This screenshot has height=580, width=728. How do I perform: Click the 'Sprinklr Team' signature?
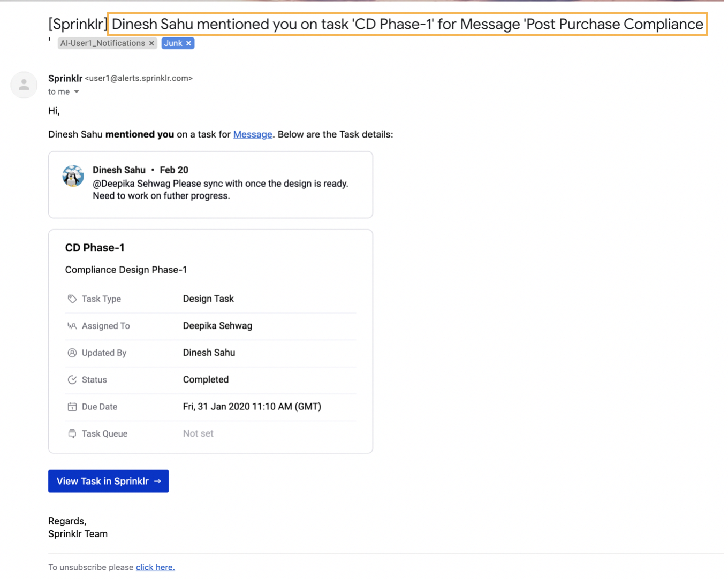coord(78,534)
